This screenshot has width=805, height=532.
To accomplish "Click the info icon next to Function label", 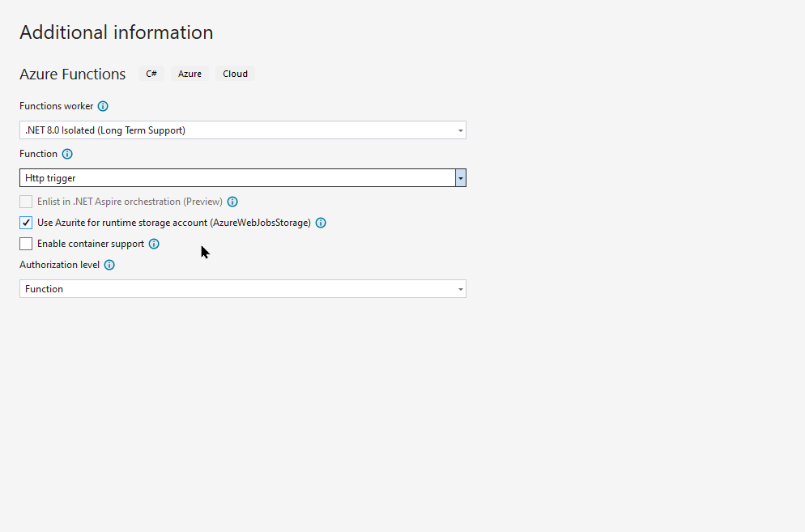I will [67, 154].
